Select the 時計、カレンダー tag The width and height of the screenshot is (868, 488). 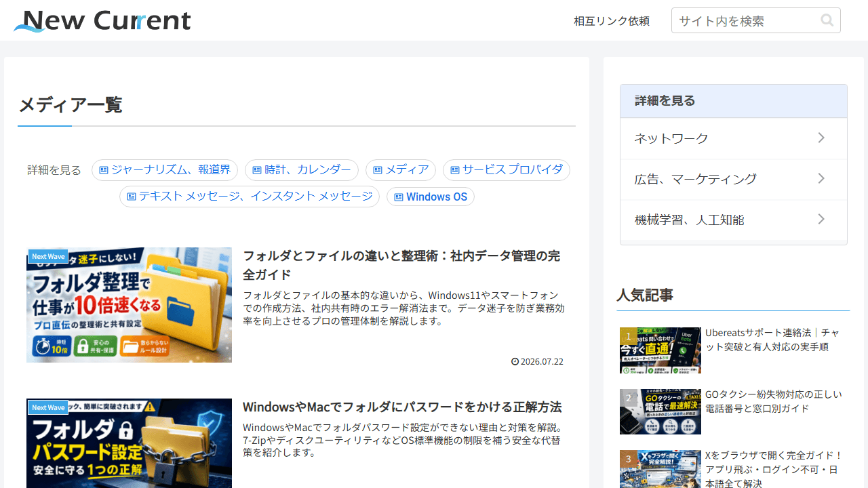(x=302, y=170)
